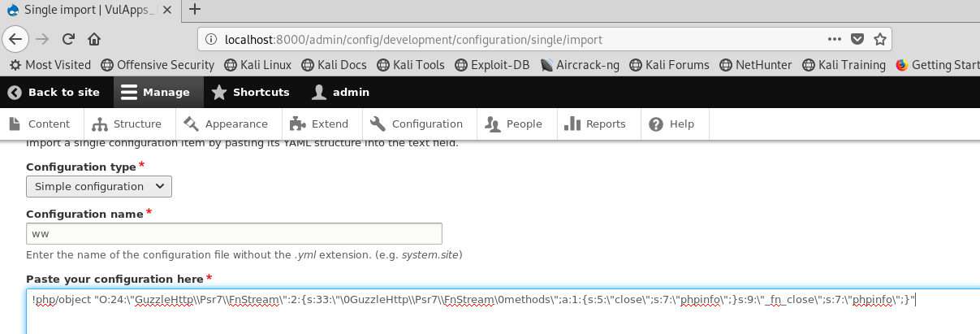Open Kali Docs bookmark
This screenshot has width=980, height=334.
tap(334, 64)
